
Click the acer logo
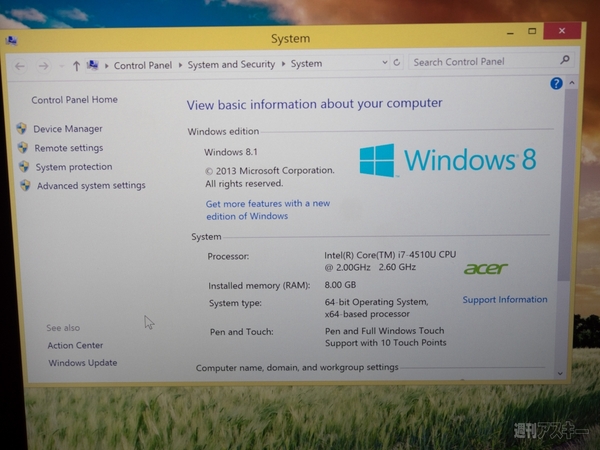tap(486, 269)
